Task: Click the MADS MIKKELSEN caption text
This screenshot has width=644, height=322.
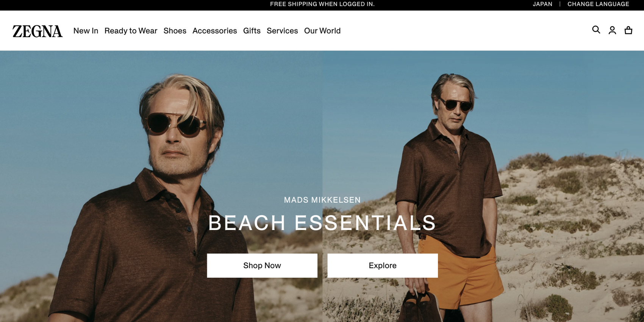Action: (322, 200)
